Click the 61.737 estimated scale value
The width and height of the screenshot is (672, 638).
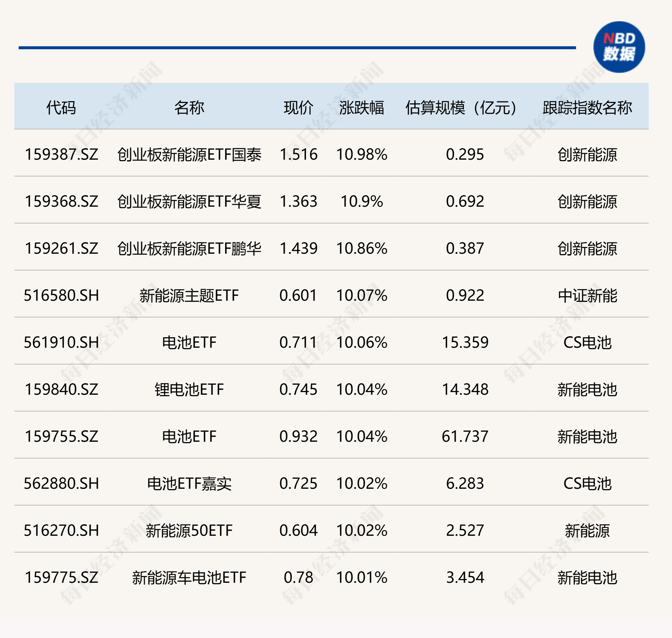click(x=465, y=437)
